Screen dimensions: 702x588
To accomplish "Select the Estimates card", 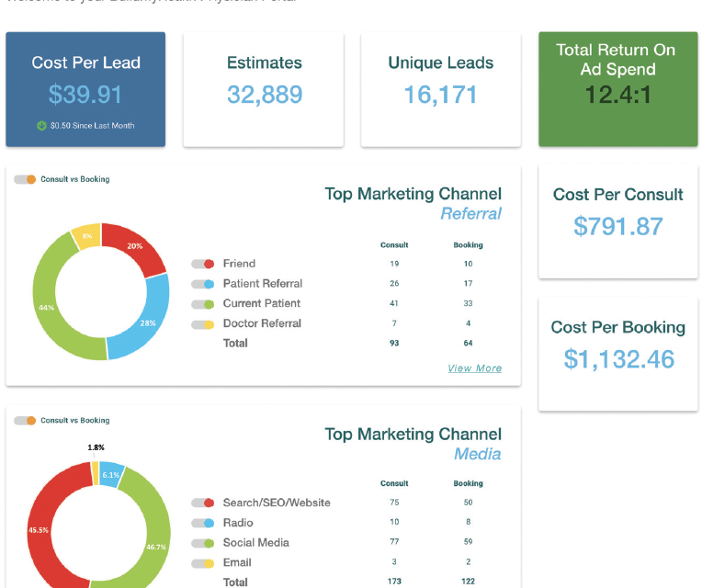I will click(x=263, y=89).
